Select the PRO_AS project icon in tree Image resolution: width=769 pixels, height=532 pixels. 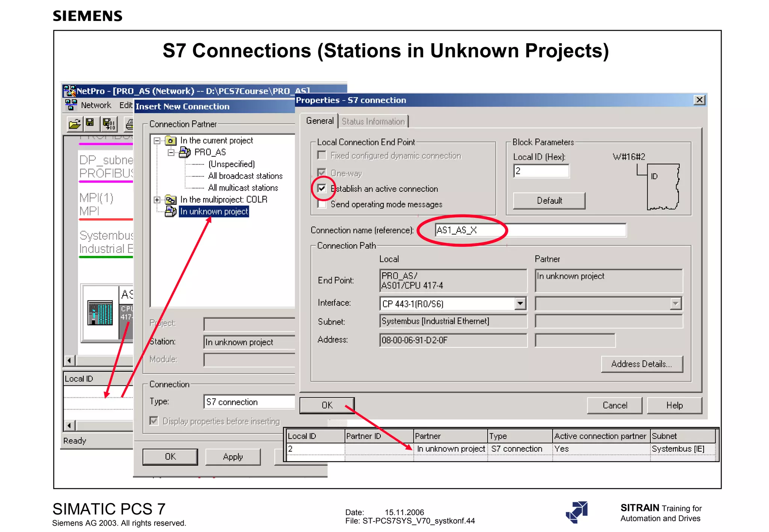(x=184, y=152)
